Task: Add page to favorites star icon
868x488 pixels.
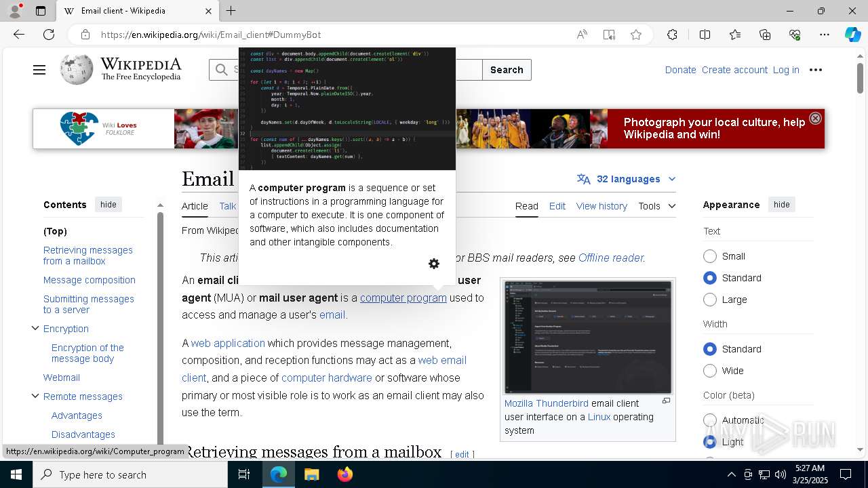Action: click(636, 35)
